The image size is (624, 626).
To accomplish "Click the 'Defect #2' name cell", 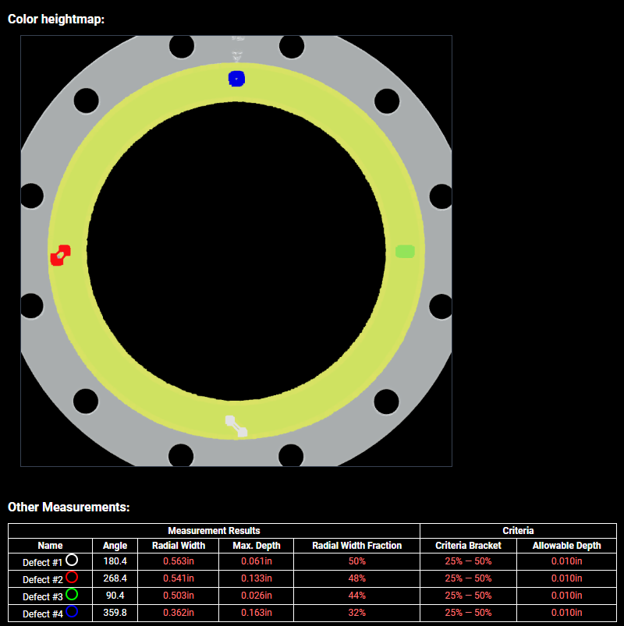I will [x=50, y=579].
